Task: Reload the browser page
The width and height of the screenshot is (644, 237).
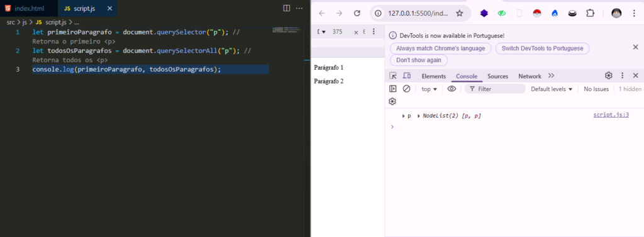Action: pyautogui.click(x=357, y=13)
